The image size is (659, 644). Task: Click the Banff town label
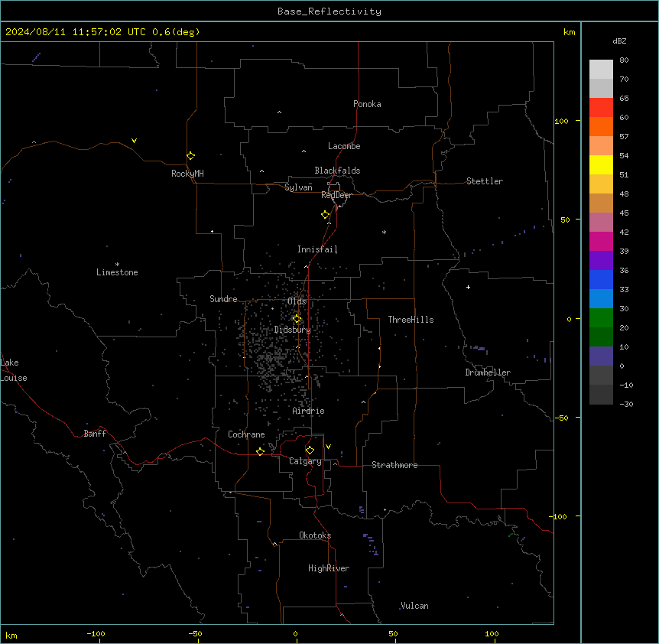[x=95, y=434]
